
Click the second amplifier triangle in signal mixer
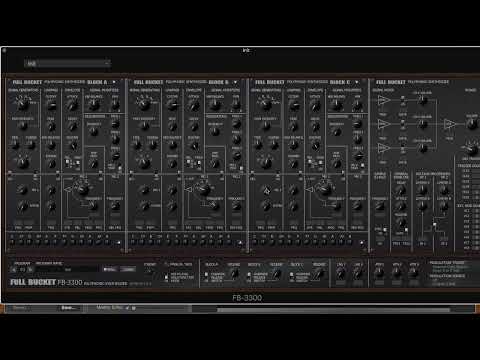coord(383,124)
